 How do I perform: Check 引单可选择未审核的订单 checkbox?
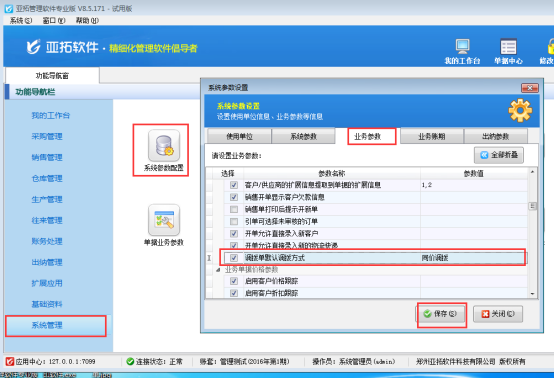234,221
